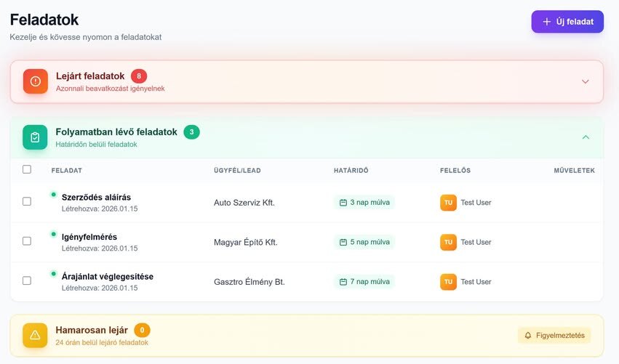Click the Magyar Építő Kft. client cell
The height and width of the screenshot is (364, 619).
pos(246,242)
